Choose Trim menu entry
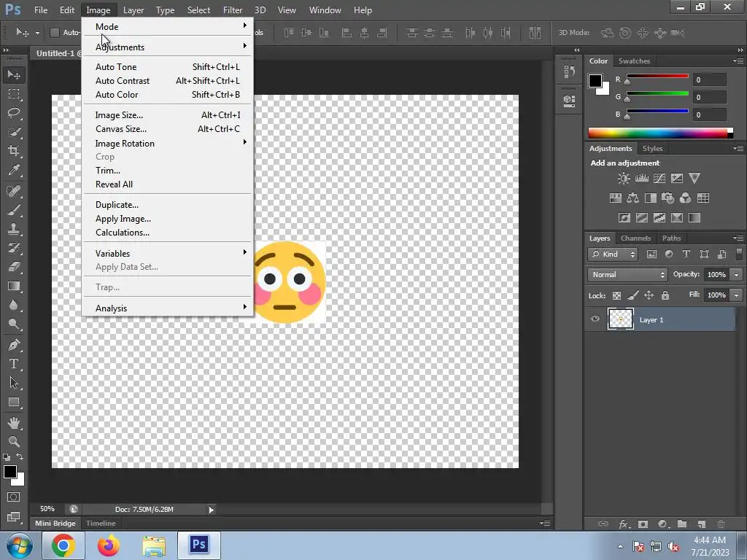This screenshot has height=560, width=747. click(x=167, y=171)
